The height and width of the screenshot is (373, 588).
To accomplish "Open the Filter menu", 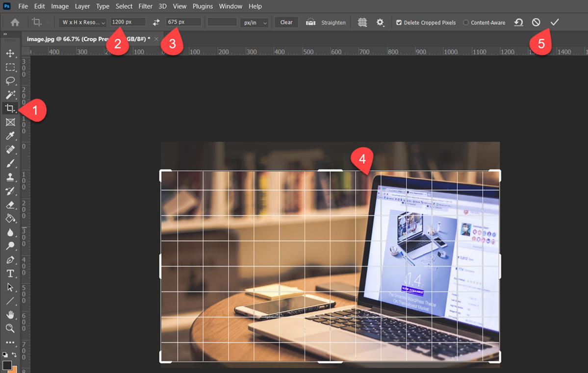I will click(145, 6).
